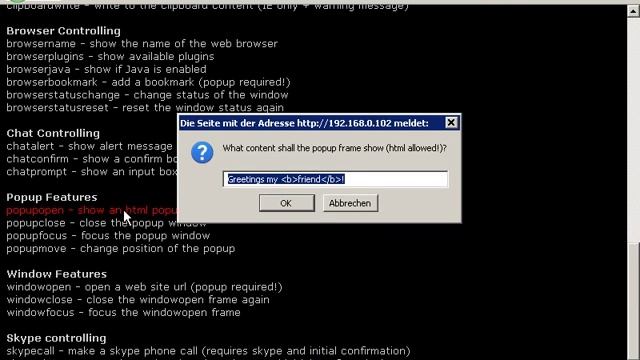Click browserstatusreset command

tap(145, 108)
